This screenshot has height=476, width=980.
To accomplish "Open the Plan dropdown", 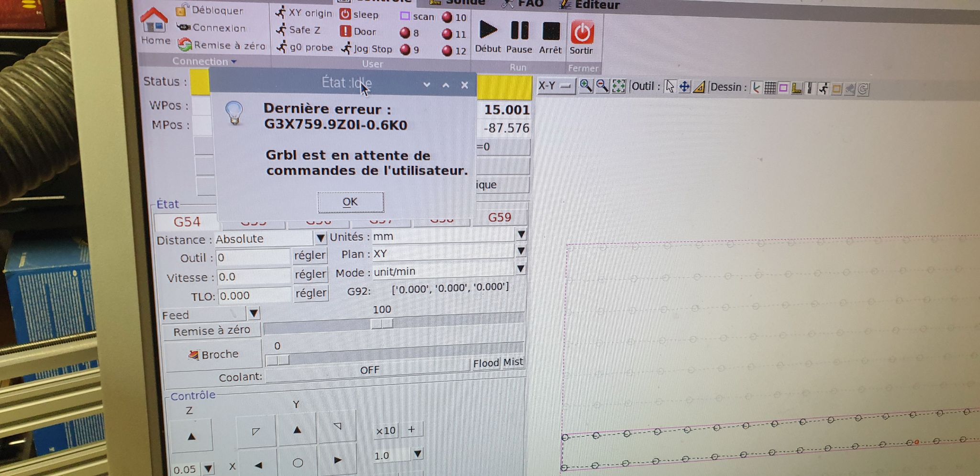I will 521,251.
